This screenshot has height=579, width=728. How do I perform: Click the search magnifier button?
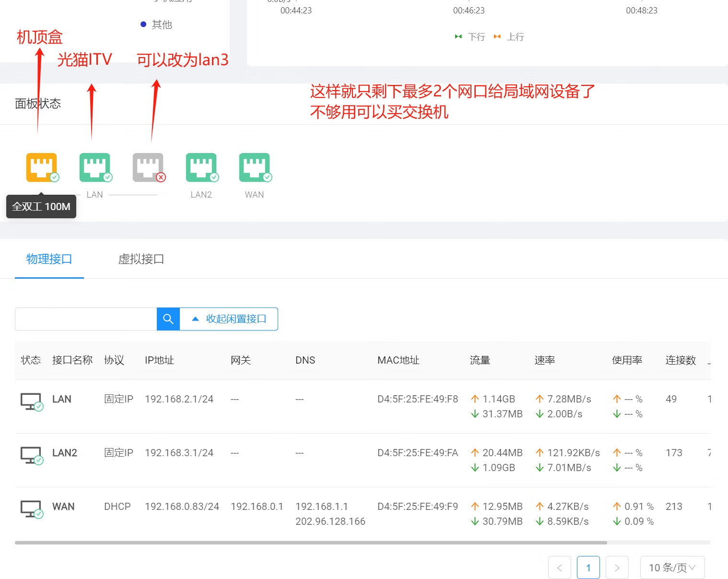point(168,319)
